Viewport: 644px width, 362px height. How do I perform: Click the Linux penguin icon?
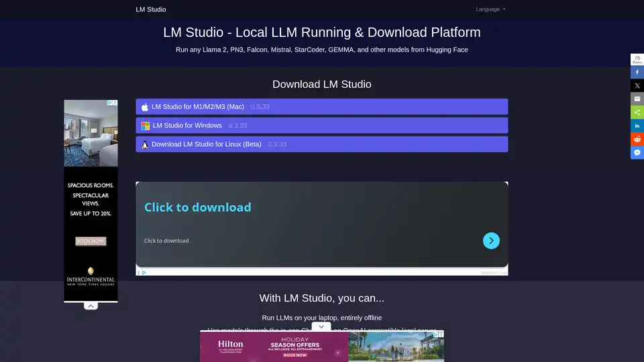point(145,145)
